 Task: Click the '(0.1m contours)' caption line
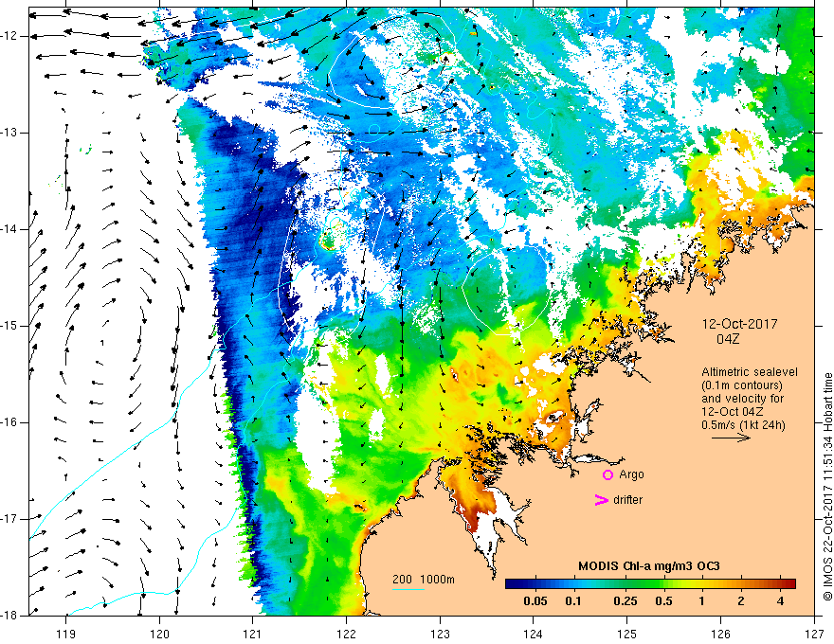(742, 385)
